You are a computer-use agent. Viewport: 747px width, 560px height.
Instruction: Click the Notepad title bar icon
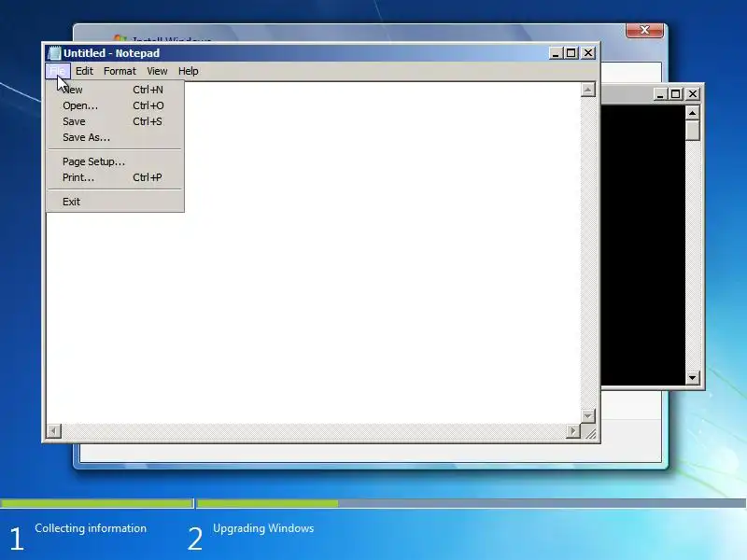(54, 53)
